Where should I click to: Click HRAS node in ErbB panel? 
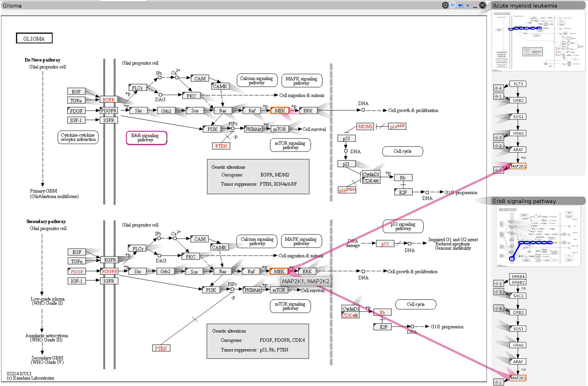pos(518,345)
